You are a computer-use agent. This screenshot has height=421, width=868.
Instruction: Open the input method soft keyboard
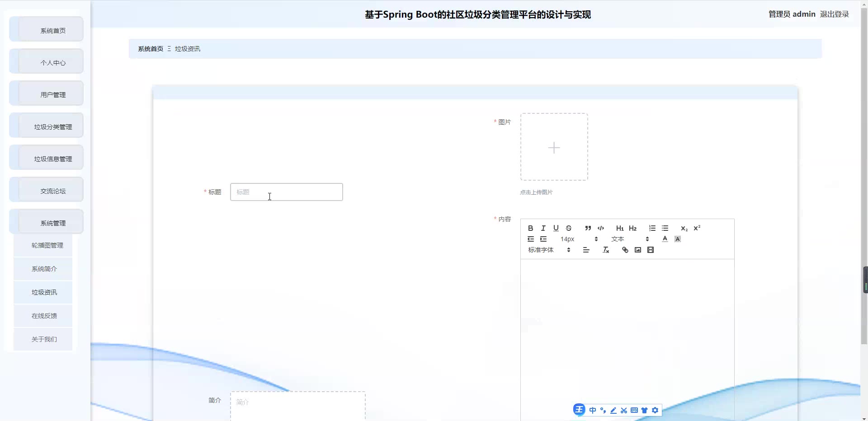634,410
